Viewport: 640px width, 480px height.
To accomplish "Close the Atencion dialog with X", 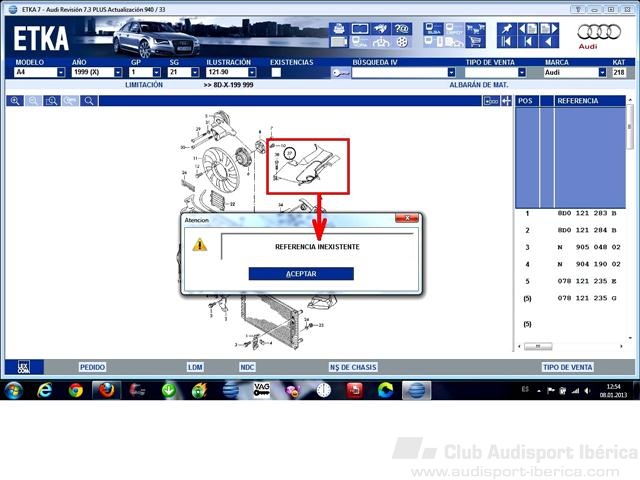I will (x=407, y=218).
